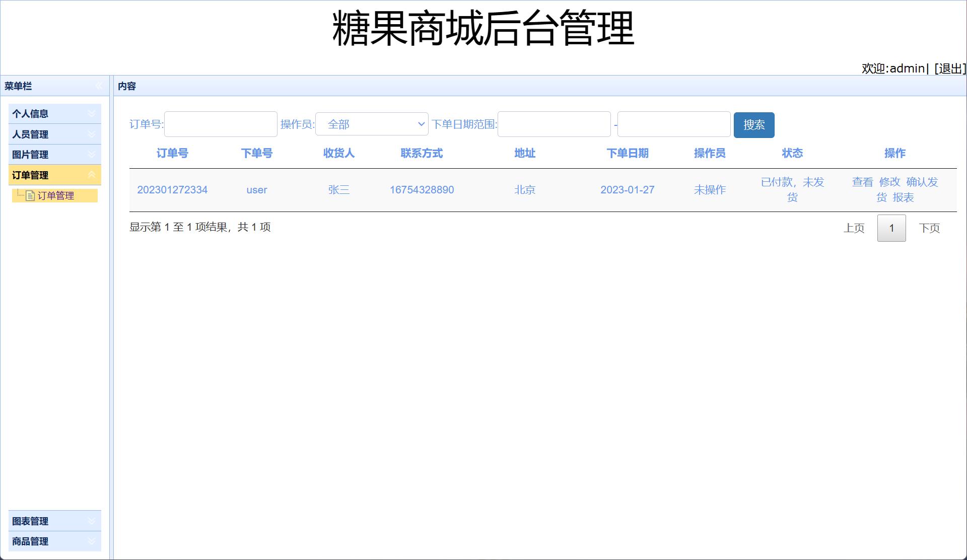
Task: Edit the order using 修改 link
Action: pos(889,182)
